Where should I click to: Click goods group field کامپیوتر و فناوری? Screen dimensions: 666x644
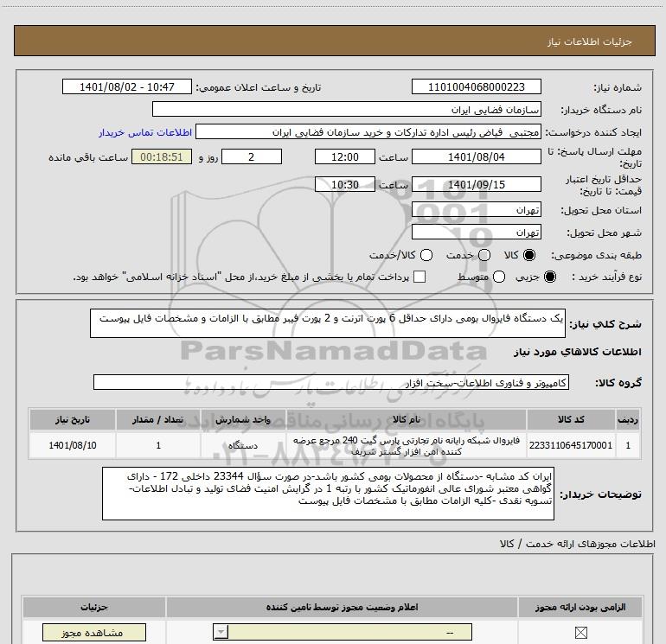pyautogui.click(x=331, y=382)
